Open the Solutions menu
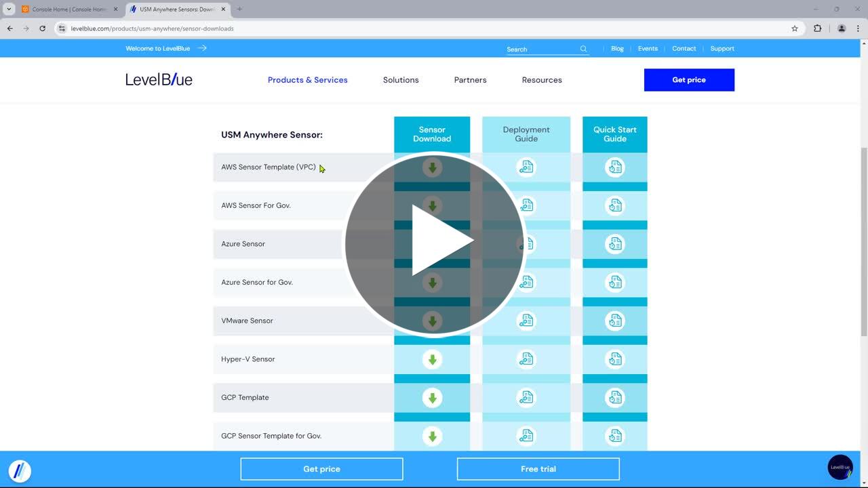Screen dimensions: 868x488 click(401, 80)
